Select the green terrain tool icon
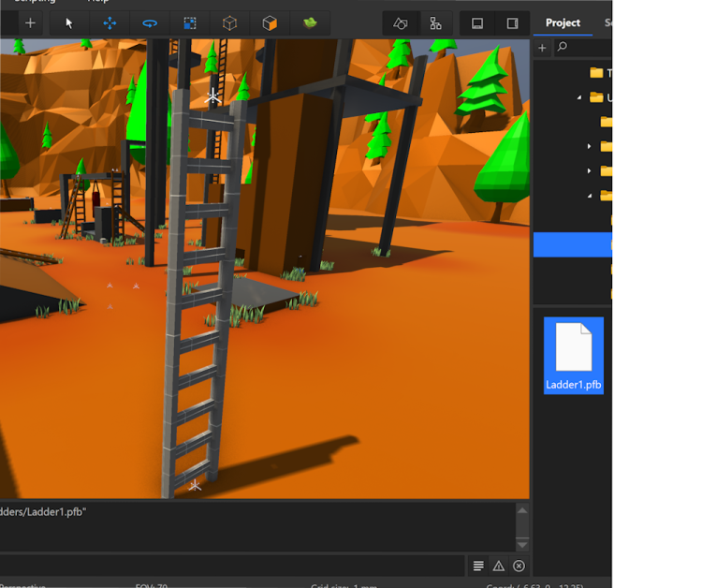The image size is (702, 588). (x=310, y=23)
